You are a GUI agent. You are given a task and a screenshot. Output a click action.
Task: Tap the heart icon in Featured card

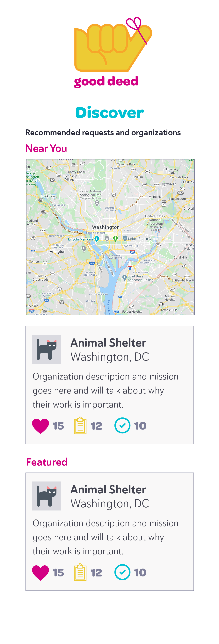pos(40,573)
